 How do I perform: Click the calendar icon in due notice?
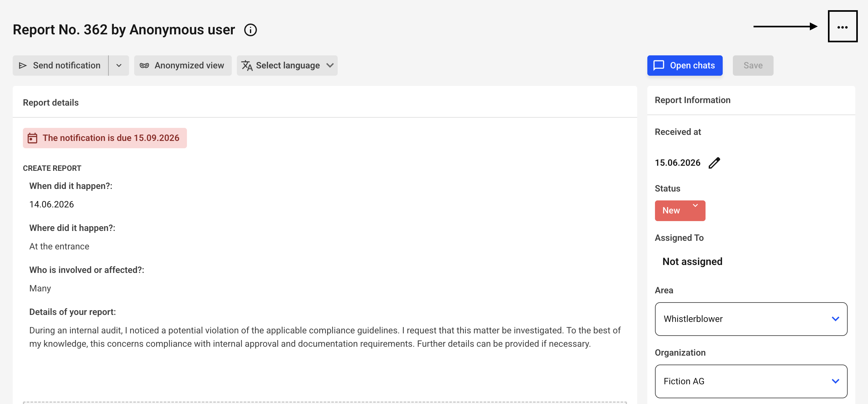tap(32, 138)
